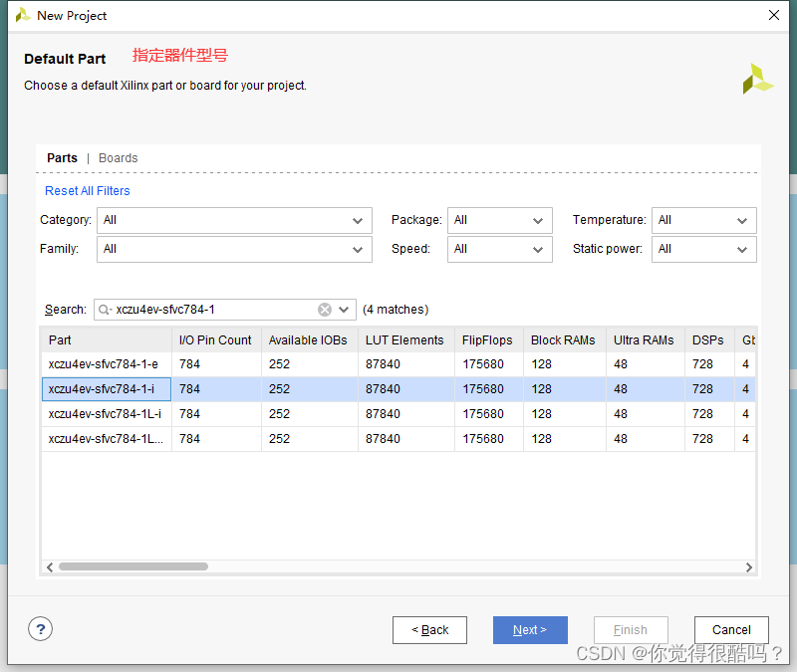Open the Category dropdown
Viewport: 797px width, 672px height.
tap(234, 220)
